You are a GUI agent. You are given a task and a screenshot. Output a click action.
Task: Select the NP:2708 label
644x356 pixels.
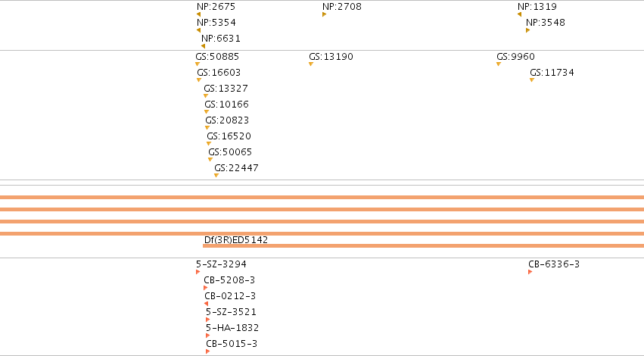tap(342, 7)
